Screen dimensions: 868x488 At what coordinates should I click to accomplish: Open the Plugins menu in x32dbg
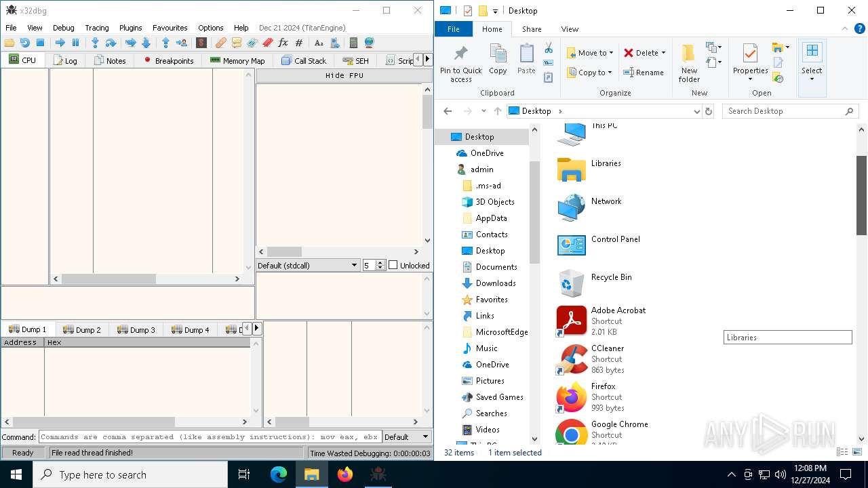click(131, 28)
